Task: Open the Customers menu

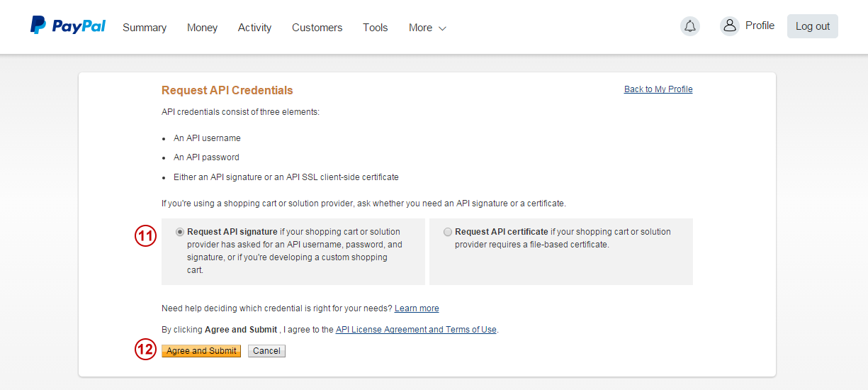Action: [317, 28]
